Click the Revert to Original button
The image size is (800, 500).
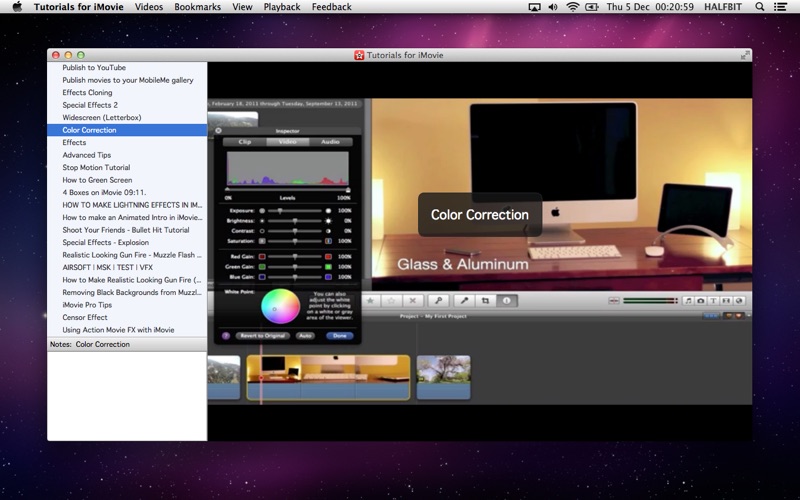coord(263,336)
